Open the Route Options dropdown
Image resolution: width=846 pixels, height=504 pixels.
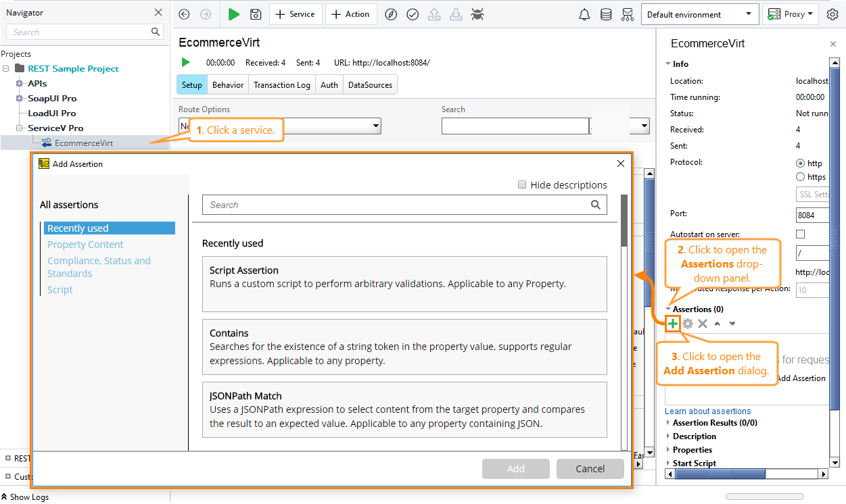280,126
